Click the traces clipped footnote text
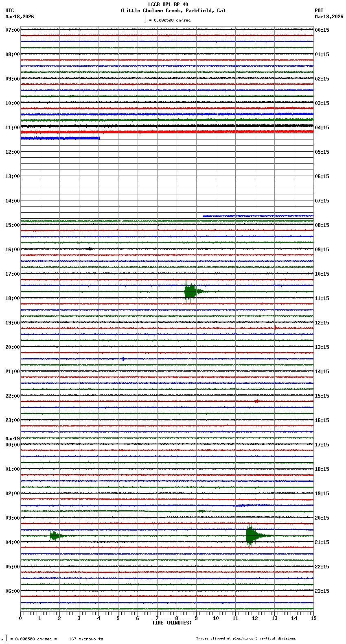This screenshot has height=644, width=346. (x=246, y=638)
